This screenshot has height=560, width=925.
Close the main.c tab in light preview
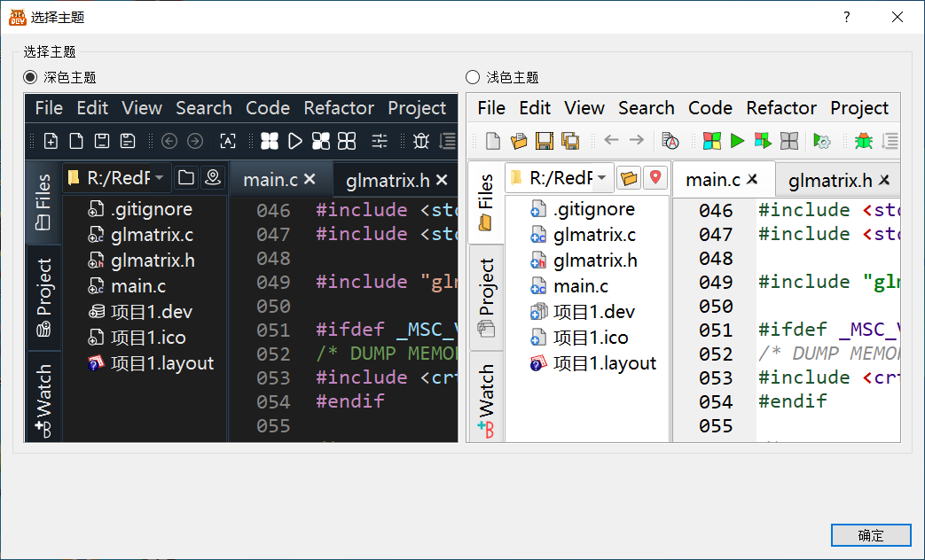pyautogui.click(x=752, y=179)
